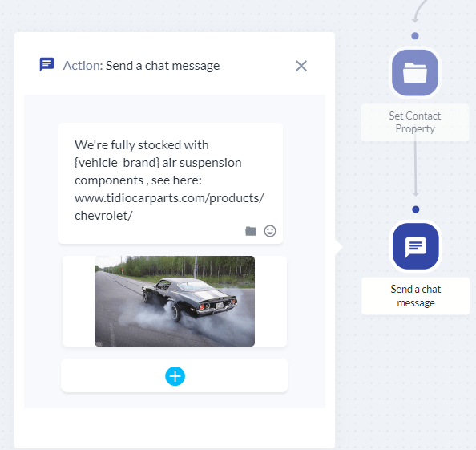
Task: Click the tidiocarparts.com products URL text
Action: 169,198
